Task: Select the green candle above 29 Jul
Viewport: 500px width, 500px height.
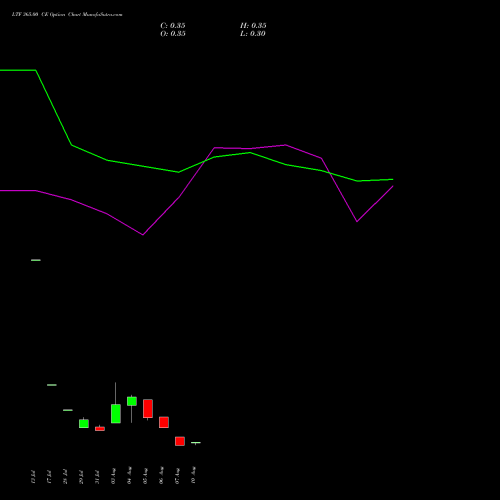Action: 84,423
